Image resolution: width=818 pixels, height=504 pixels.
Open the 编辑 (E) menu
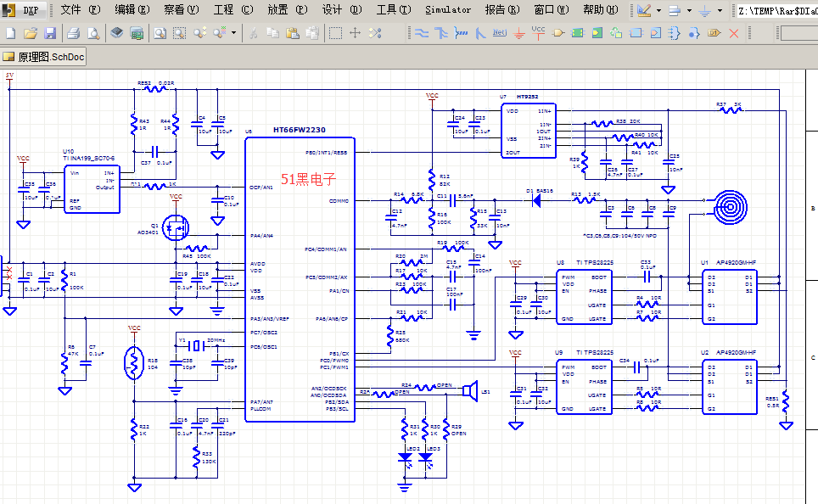pos(132,10)
